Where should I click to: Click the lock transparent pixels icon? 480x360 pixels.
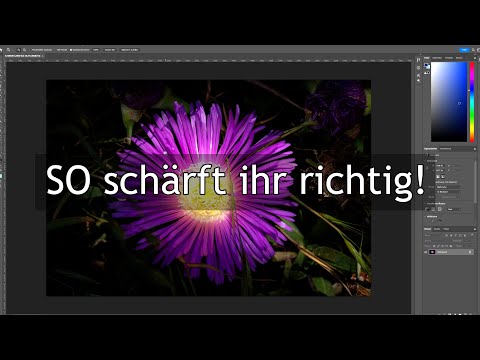(x=434, y=246)
